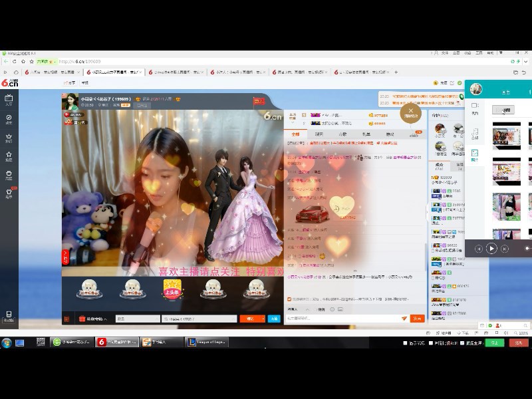Click the QR code icon on taskbar
Screen dimensions: 532x399
pyautogui.click(x=41, y=342)
